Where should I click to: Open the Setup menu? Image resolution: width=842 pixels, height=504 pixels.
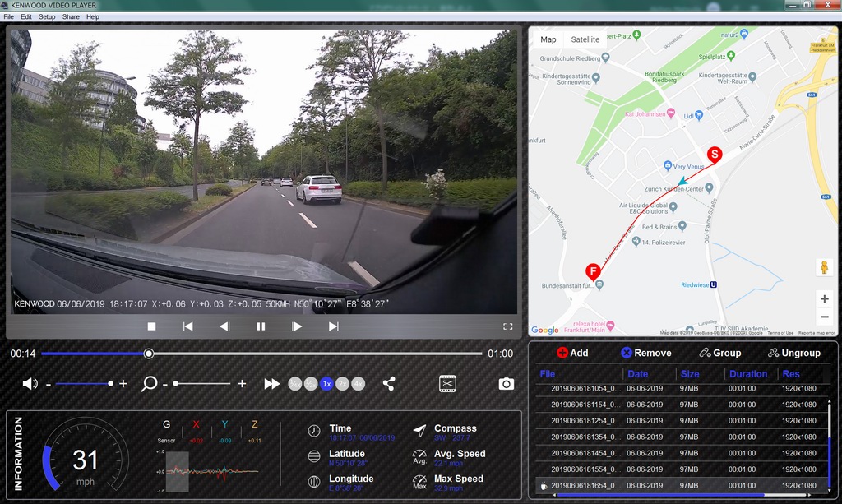[x=47, y=16]
